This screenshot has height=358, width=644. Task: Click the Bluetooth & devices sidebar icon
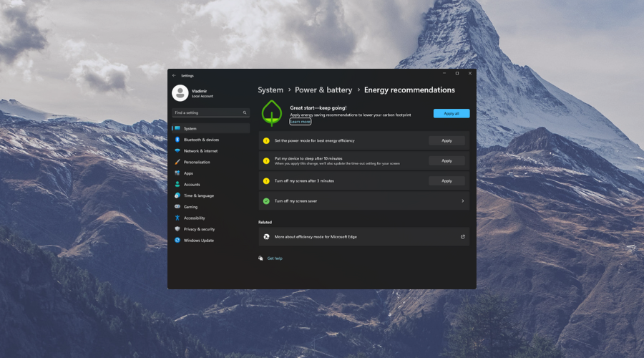point(177,140)
